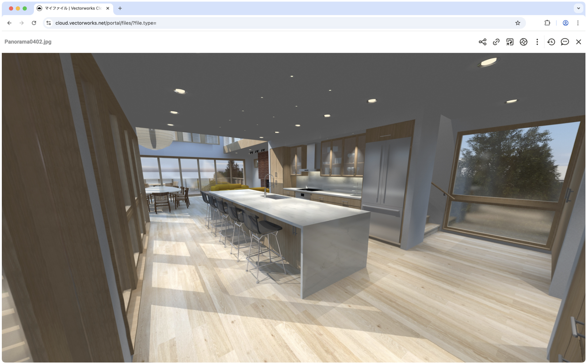Click the circular Vectorworks diamond icon
Screen dimensions: 588x364
coord(523,42)
